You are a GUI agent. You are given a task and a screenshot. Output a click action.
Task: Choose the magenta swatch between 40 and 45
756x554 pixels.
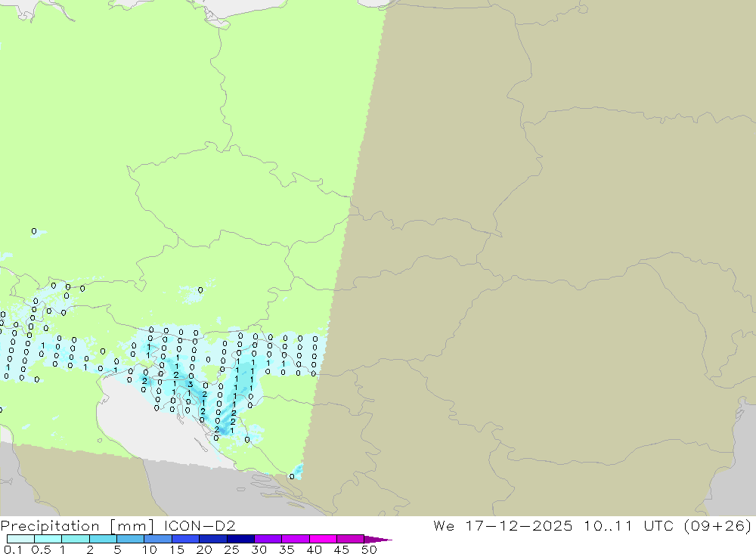(x=323, y=539)
